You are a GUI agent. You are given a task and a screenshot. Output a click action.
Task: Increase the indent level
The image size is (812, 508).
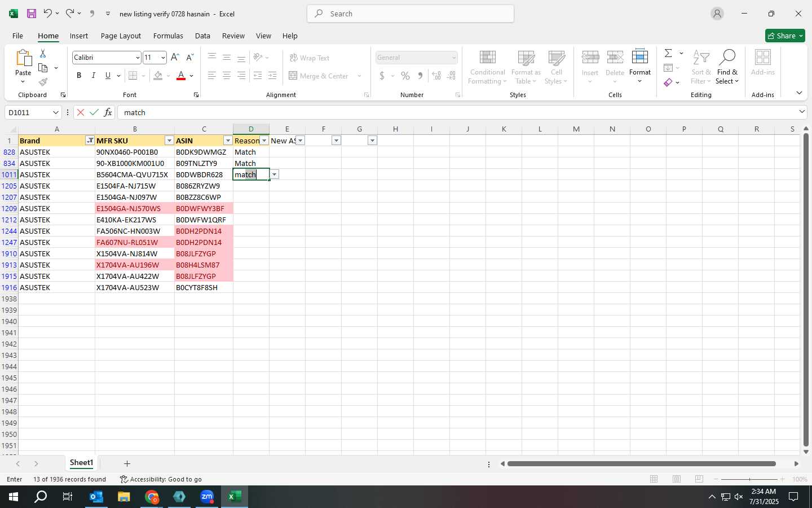coord(272,76)
